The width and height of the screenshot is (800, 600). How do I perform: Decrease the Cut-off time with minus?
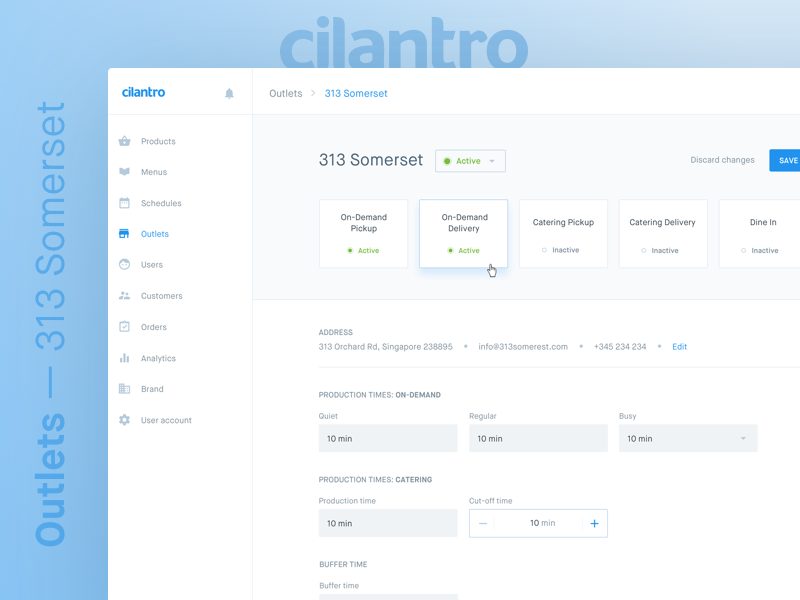pos(483,523)
